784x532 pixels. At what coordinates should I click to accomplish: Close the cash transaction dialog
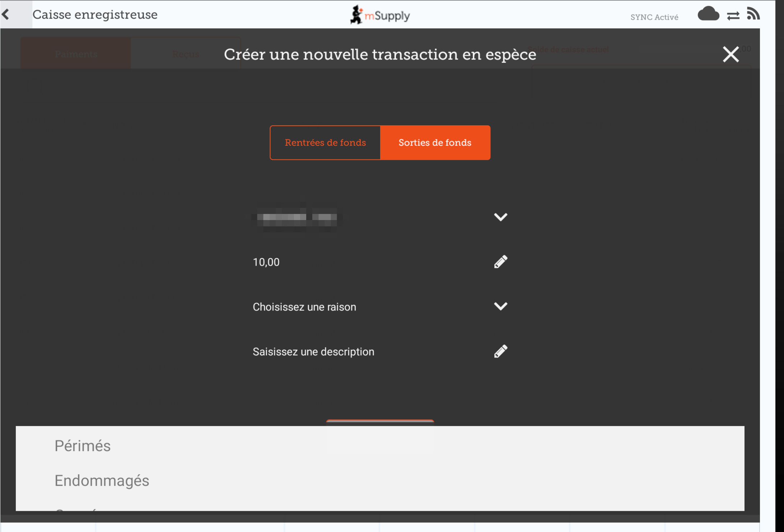click(x=731, y=55)
